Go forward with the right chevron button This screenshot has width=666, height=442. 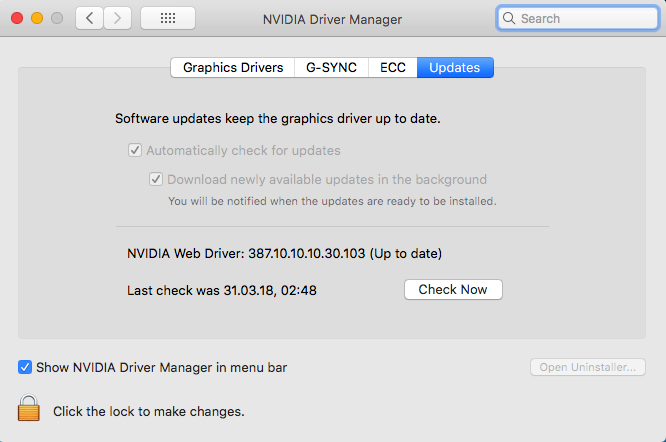point(117,18)
